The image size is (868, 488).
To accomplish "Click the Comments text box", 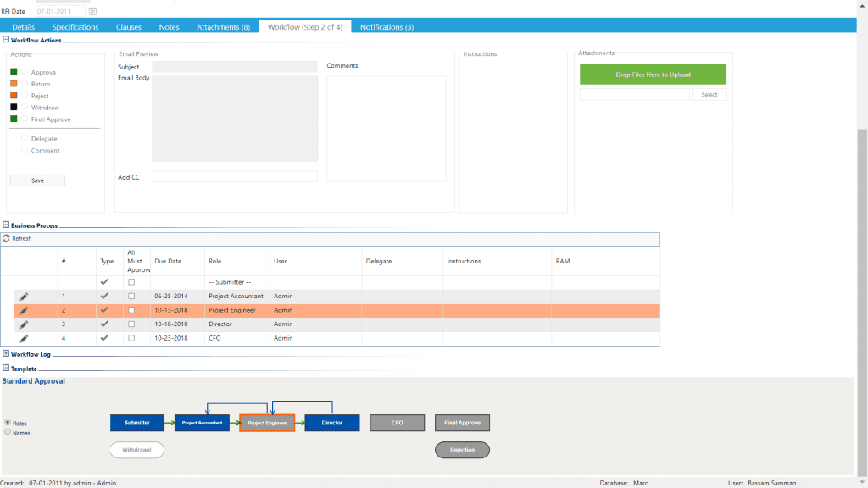I will [x=387, y=129].
